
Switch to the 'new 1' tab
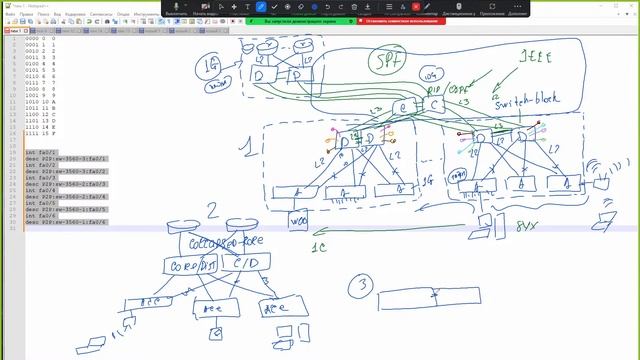(x=15, y=31)
